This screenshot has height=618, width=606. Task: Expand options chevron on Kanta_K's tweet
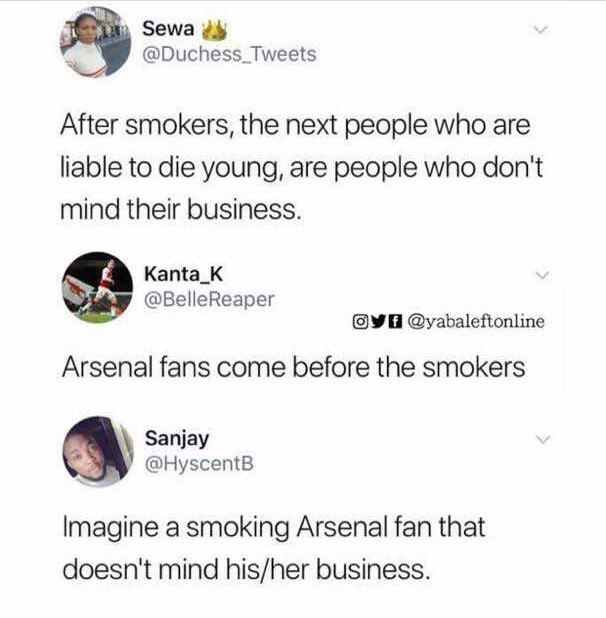pyautogui.click(x=543, y=275)
